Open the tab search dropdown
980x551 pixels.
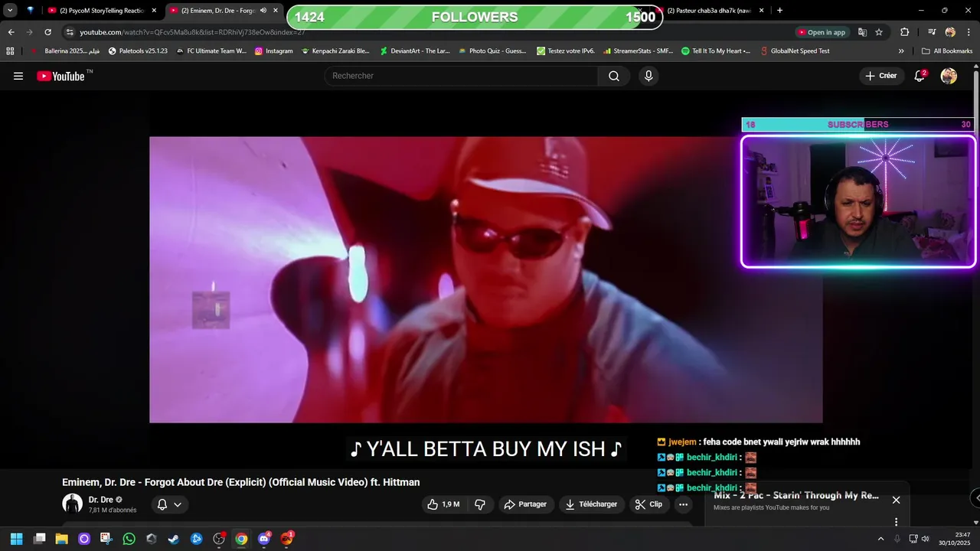click(10, 11)
